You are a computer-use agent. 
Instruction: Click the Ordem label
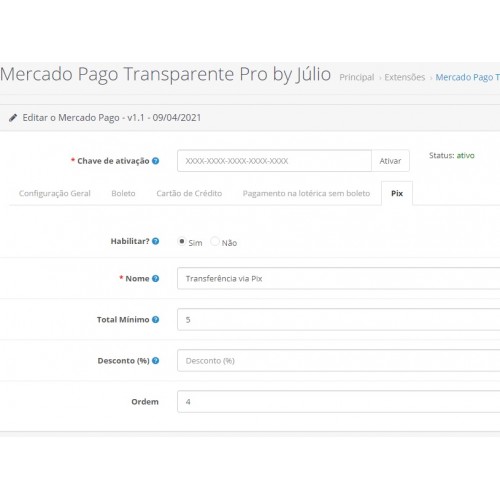(145, 402)
